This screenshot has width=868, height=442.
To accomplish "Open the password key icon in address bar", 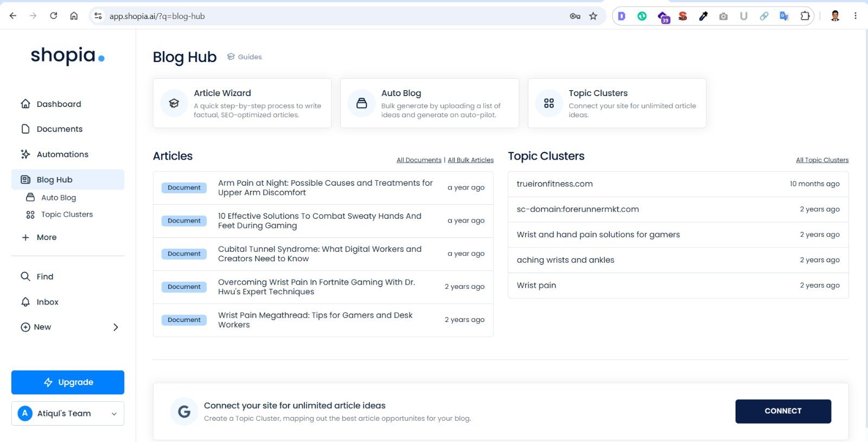I will 575,16.
